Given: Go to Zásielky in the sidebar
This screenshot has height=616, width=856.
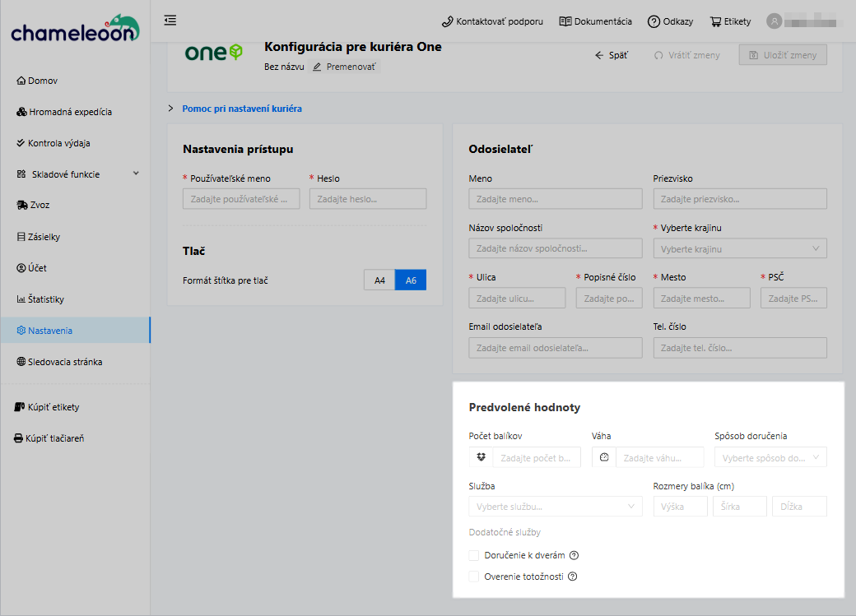Looking at the screenshot, I should (x=44, y=237).
